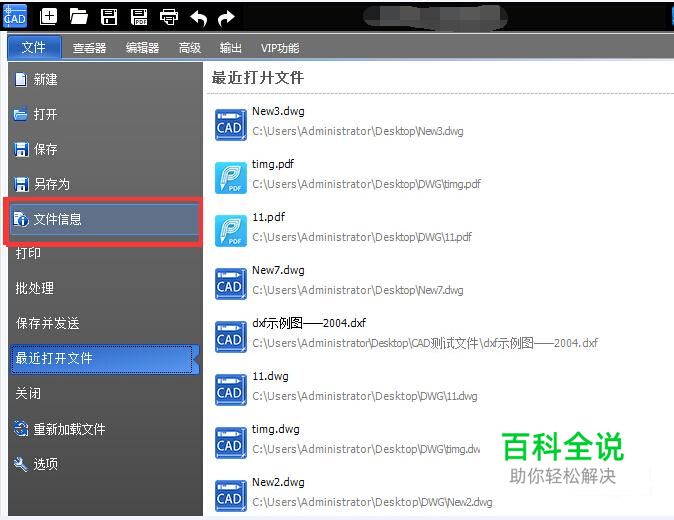Open the VIP功能 tab
This screenshot has height=520, width=674.
tap(280, 48)
